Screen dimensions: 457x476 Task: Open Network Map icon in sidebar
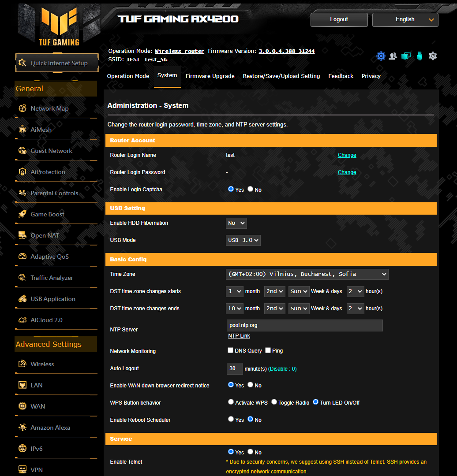(x=22, y=108)
